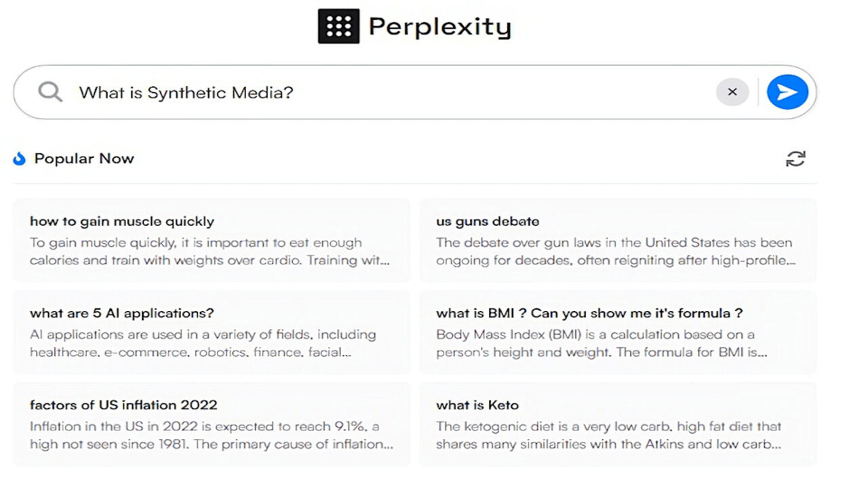Click the "Popular Now" heading

coord(84,158)
